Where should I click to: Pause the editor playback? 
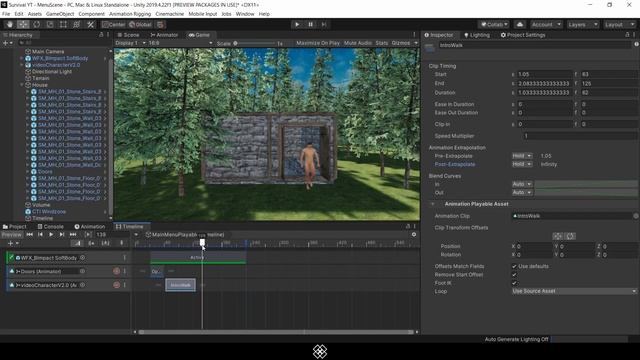tap(310, 24)
